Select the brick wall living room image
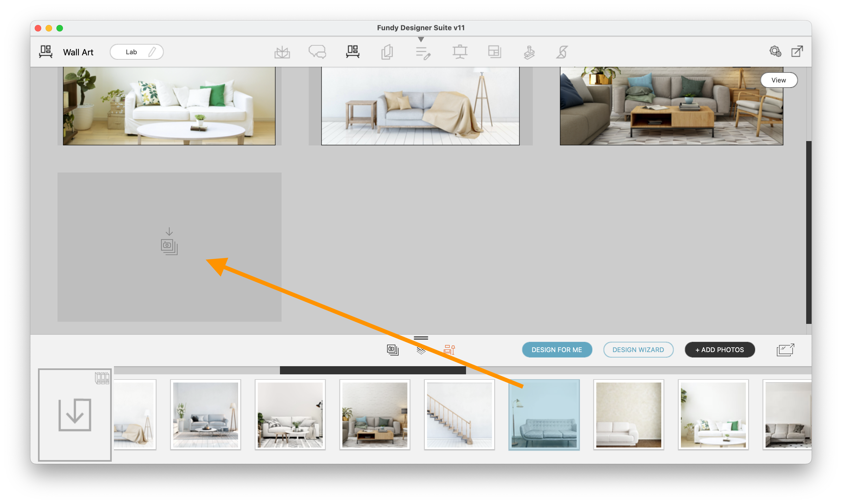842x504 pixels. (x=671, y=106)
